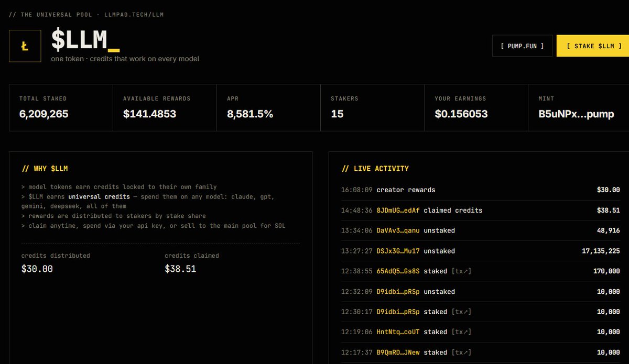Click the 16:08:09 creator rewards entry

click(x=480, y=190)
